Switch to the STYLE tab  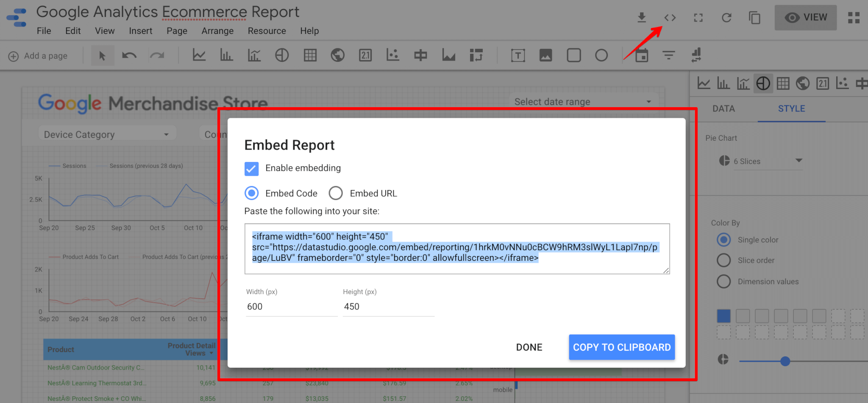[791, 108]
